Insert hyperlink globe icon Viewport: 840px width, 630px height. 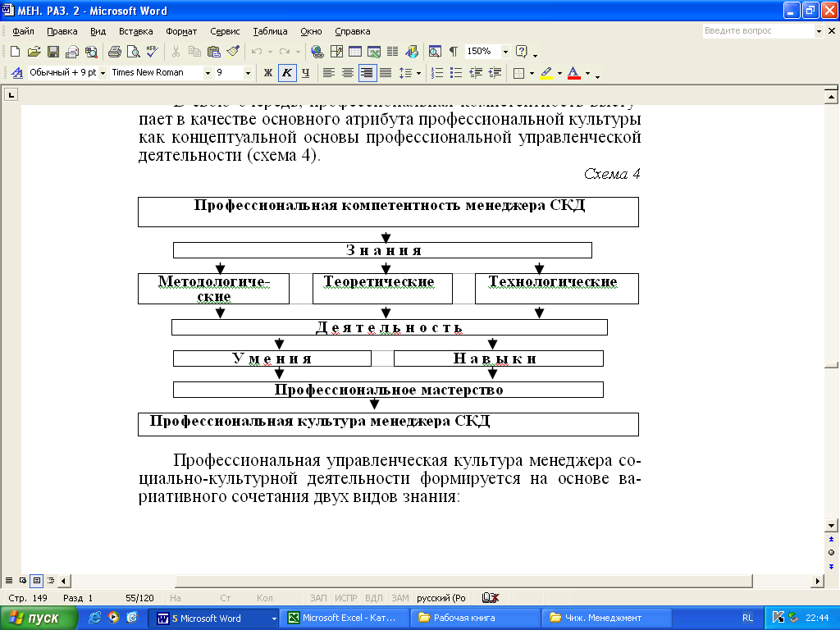click(317, 52)
